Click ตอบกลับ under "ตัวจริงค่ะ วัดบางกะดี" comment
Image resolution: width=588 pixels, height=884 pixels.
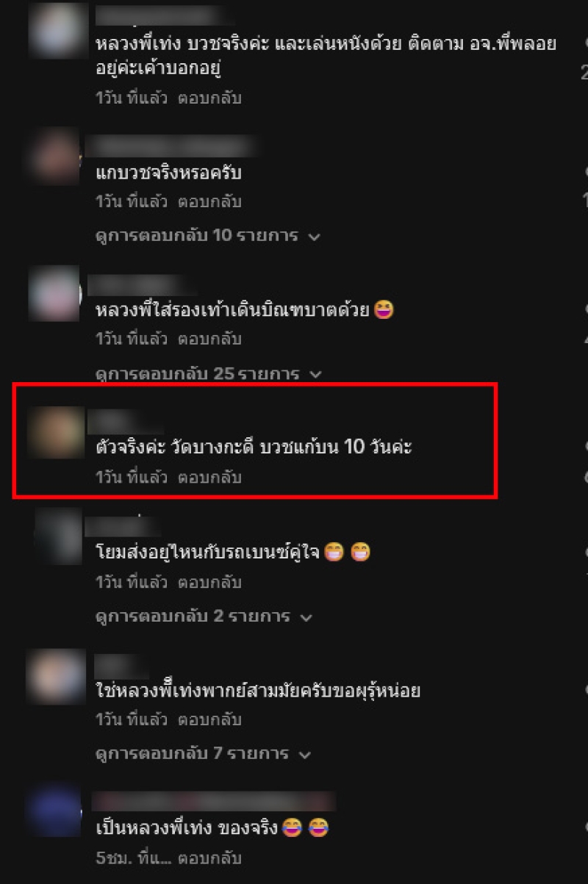[x=209, y=478]
